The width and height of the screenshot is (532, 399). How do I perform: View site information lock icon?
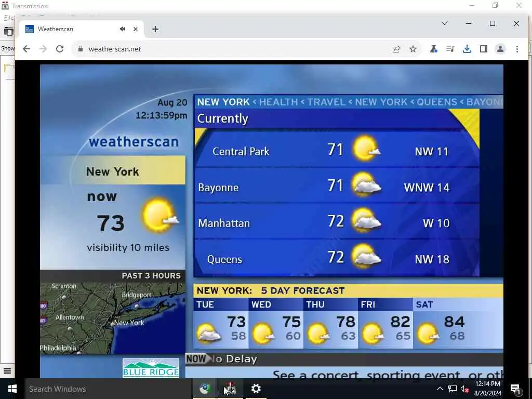(x=81, y=49)
